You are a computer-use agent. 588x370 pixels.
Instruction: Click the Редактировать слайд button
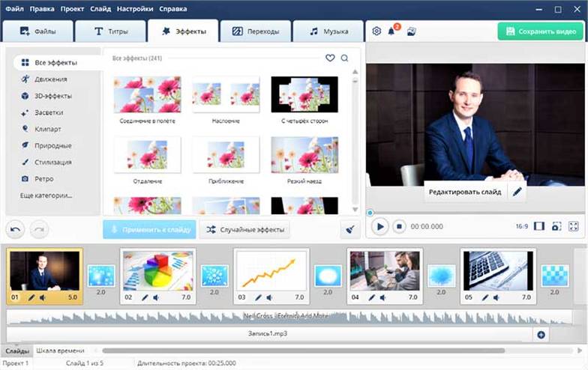465,192
